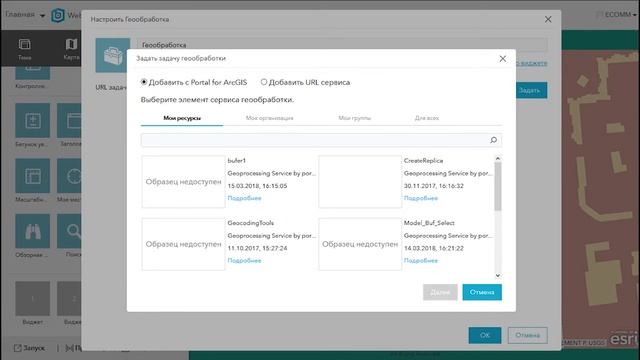Viewport: 640px width, 360px height.
Task: Open 'Подробнее' link for bufer1
Action: pyautogui.click(x=244, y=198)
